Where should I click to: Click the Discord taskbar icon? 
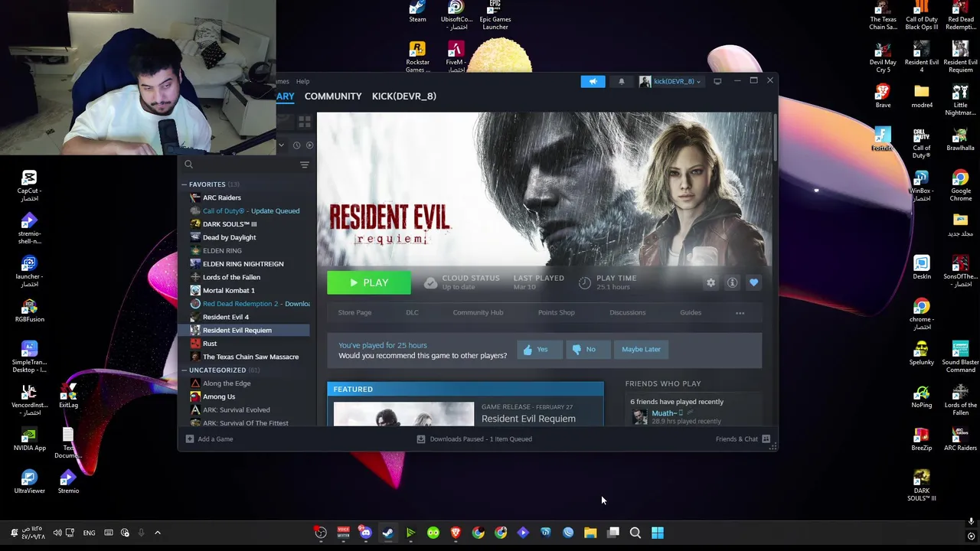[365, 533]
